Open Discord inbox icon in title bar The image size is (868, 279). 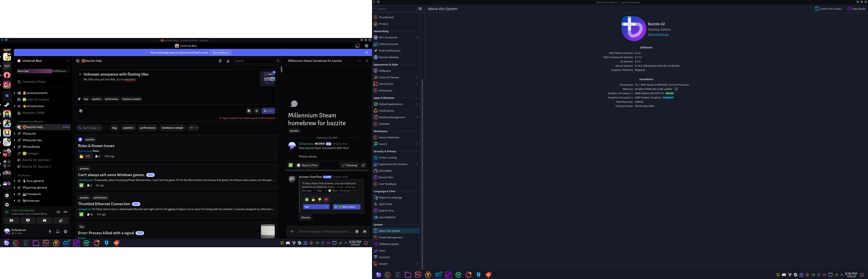pos(357,46)
